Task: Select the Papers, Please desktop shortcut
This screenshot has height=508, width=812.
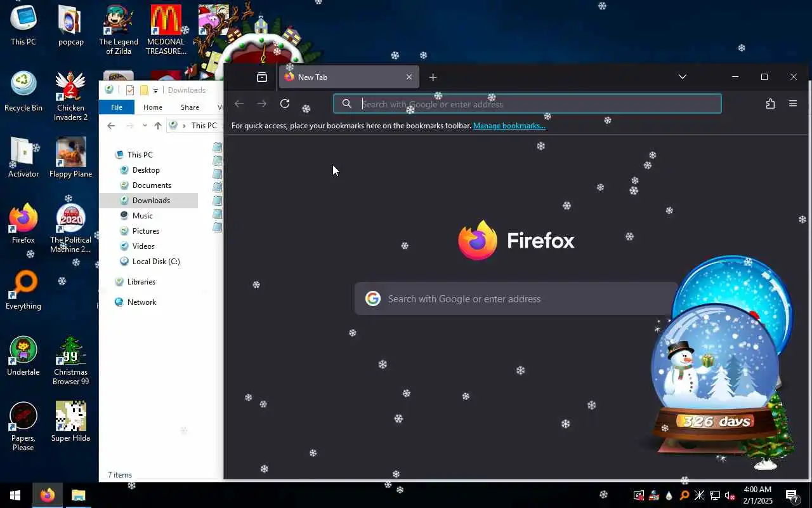Action: 23,425
